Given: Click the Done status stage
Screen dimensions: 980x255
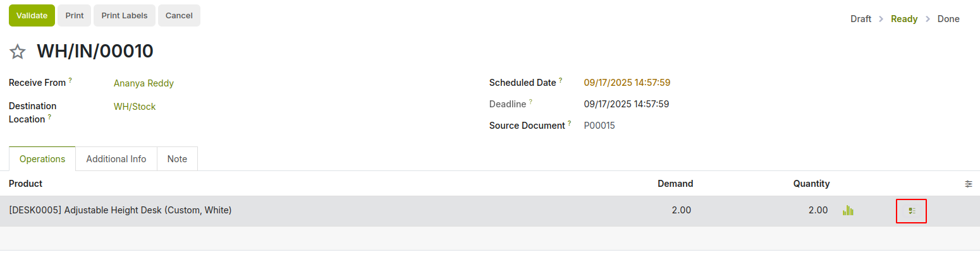Looking at the screenshot, I should [x=948, y=19].
